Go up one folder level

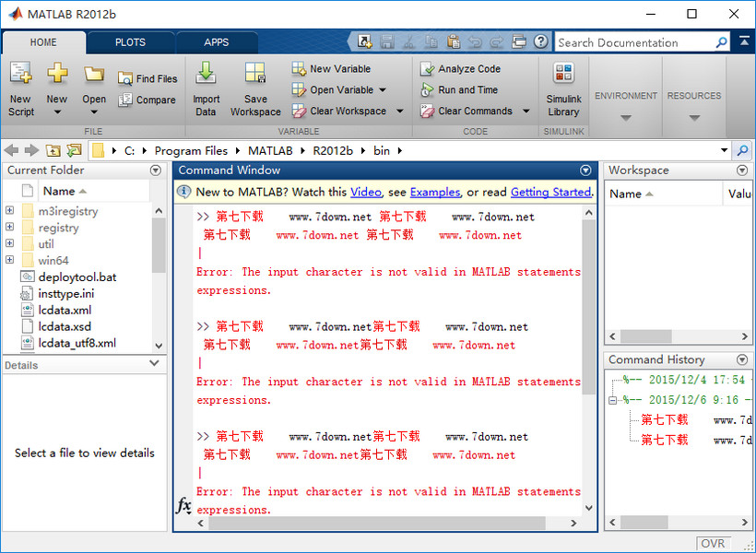tap(53, 150)
